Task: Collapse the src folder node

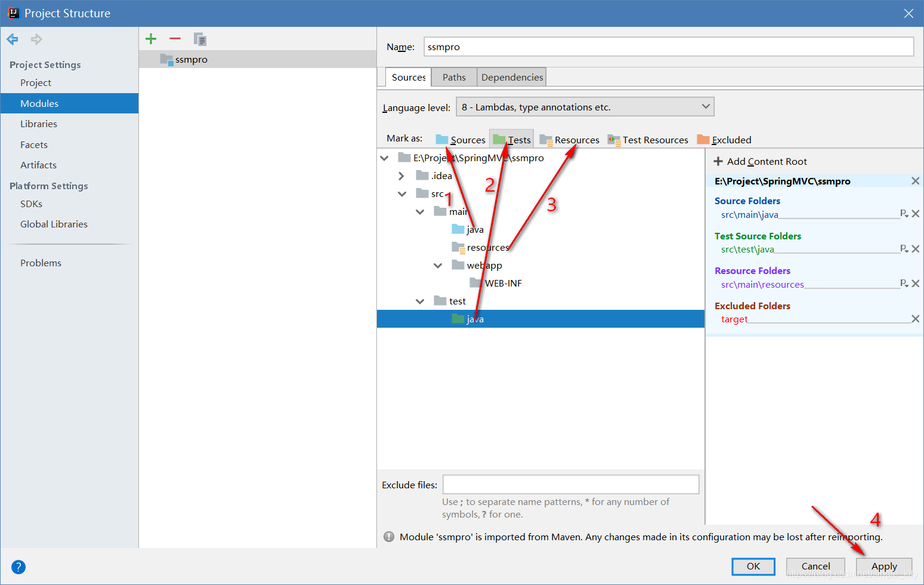Action: pyautogui.click(x=403, y=193)
